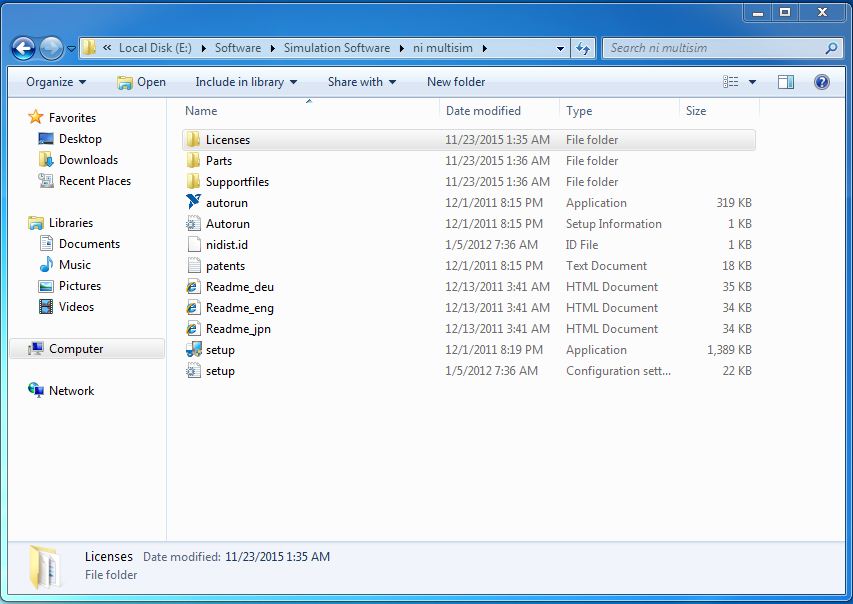Click the Help question mark icon
Image resolution: width=853 pixels, height=604 pixels.
[x=821, y=82]
